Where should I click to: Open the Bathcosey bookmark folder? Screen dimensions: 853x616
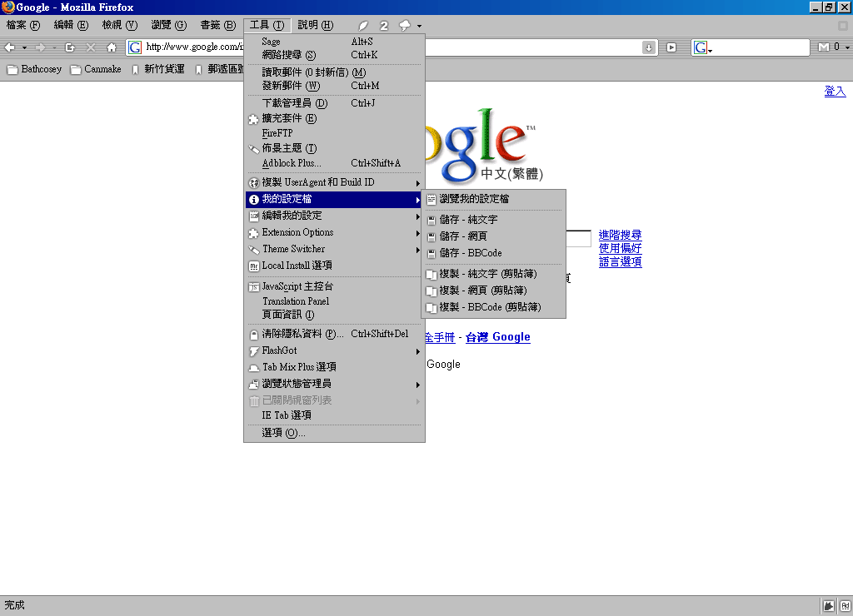(34, 69)
